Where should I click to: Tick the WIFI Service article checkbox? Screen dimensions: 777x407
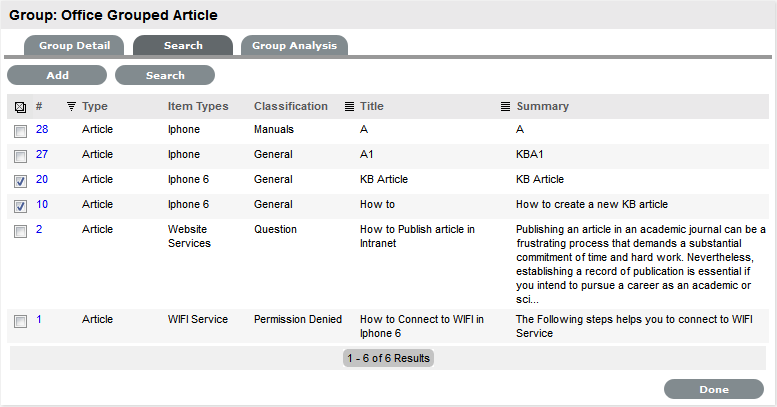(20, 321)
